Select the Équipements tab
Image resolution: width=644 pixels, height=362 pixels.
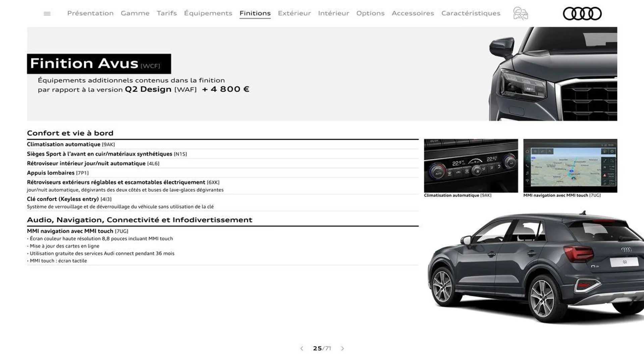pyautogui.click(x=208, y=13)
